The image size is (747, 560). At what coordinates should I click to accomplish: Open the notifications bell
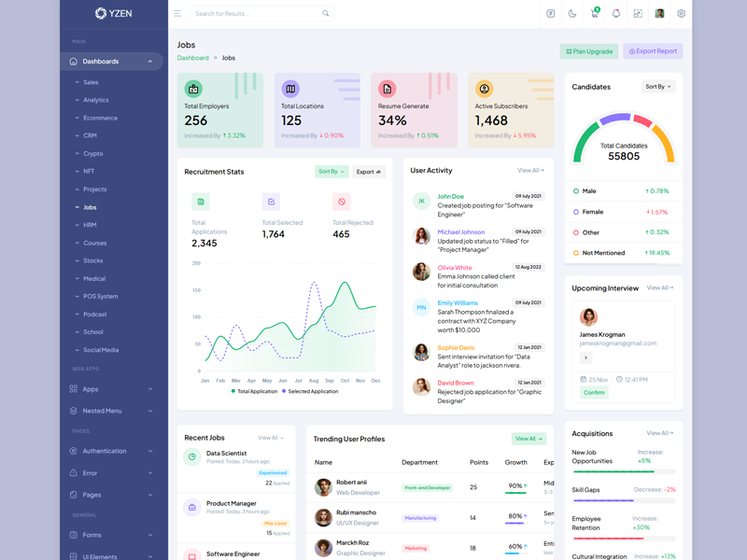click(616, 14)
